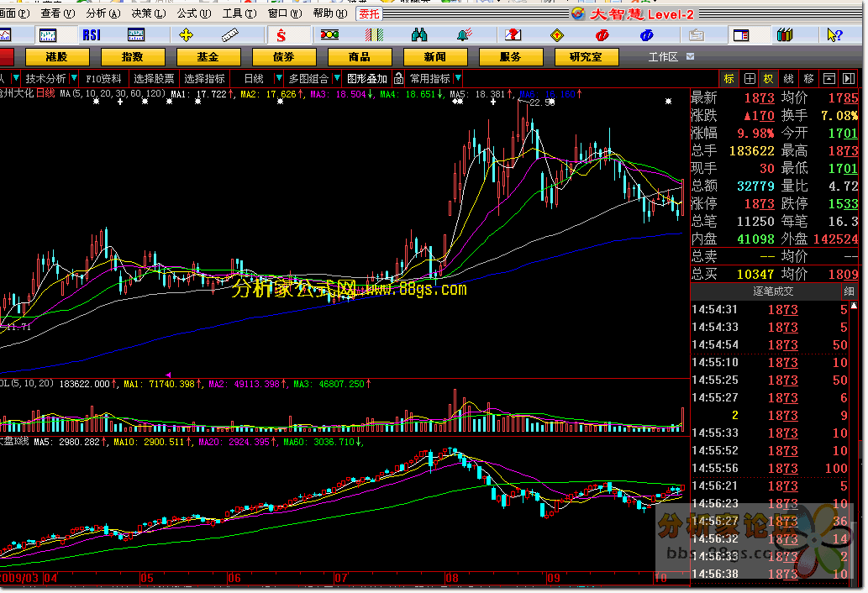Click the red dollar sign icon
Screen dimensions: 868x593
click(281, 35)
